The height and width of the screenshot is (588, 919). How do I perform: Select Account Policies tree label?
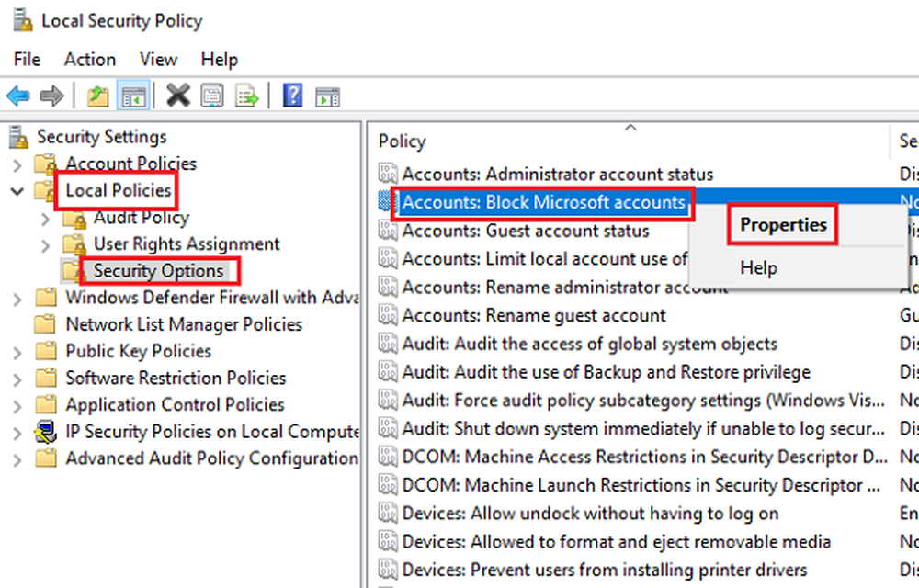click(x=131, y=164)
